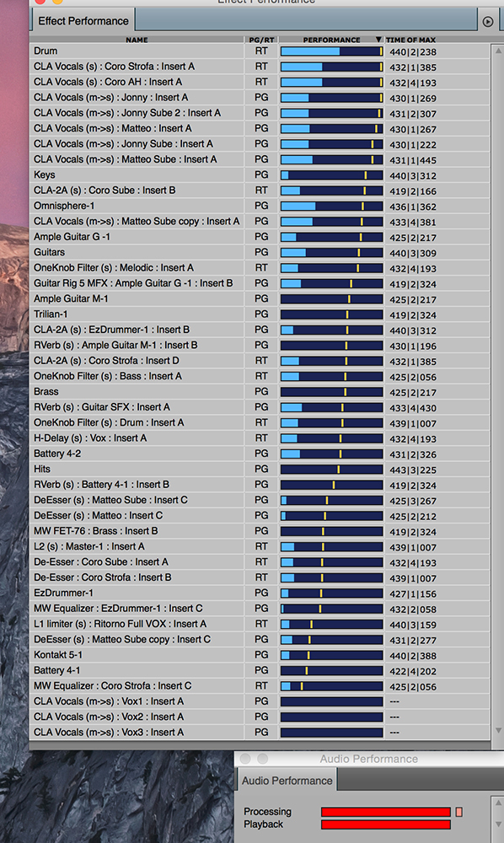504x843 pixels.
Task: Sort by the NAME column header
Action: 137,40
